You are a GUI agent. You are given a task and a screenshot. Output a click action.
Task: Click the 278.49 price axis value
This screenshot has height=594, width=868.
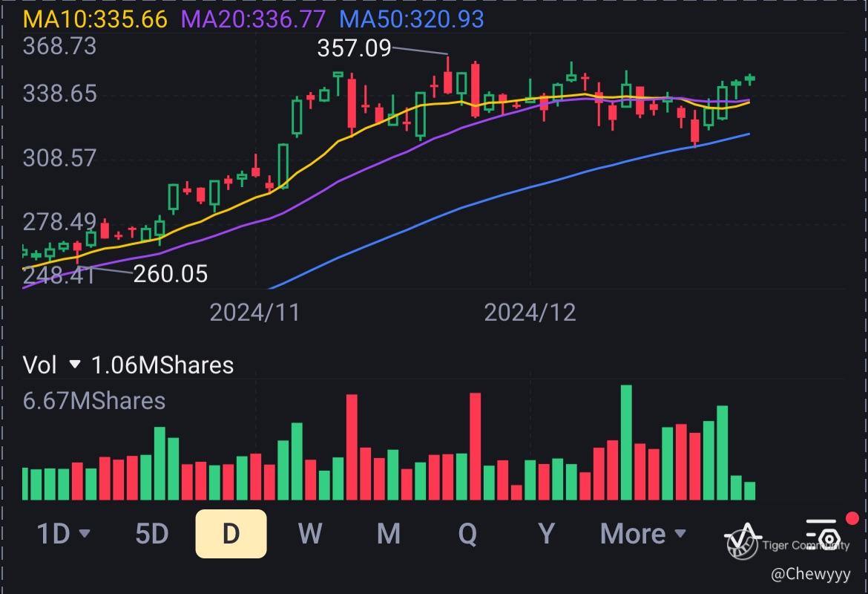pos(60,222)
